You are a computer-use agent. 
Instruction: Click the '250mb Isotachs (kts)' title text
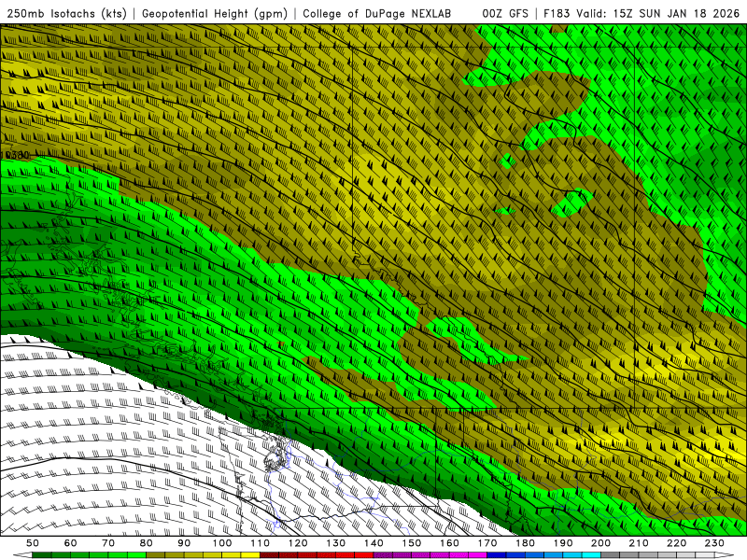click(67, 13)
